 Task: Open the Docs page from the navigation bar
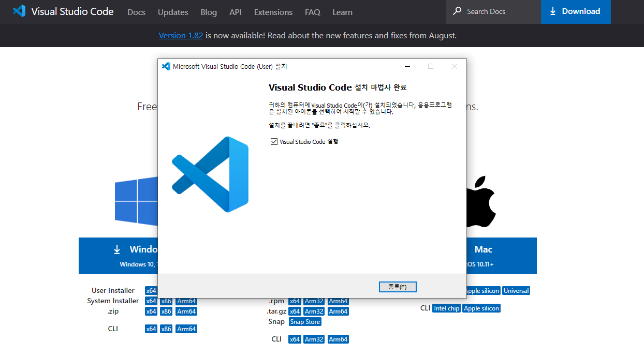[x=136, y=12]
